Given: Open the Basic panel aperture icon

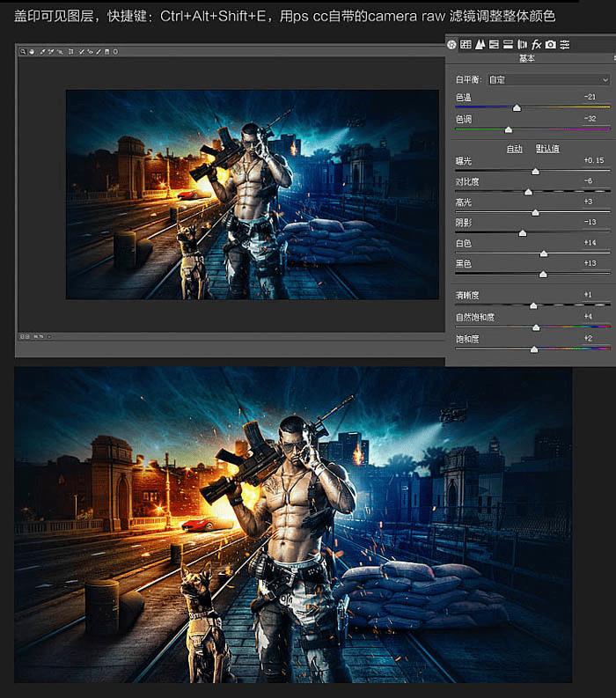Looking at the screenshot, I should coord(451,45).
